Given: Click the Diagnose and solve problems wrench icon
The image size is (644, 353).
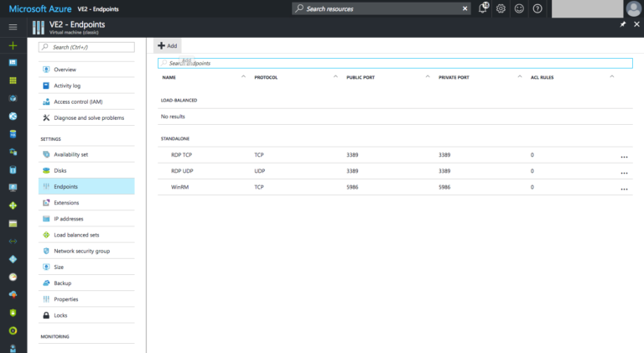Looking at the screenshot, I should click(46, 117).
